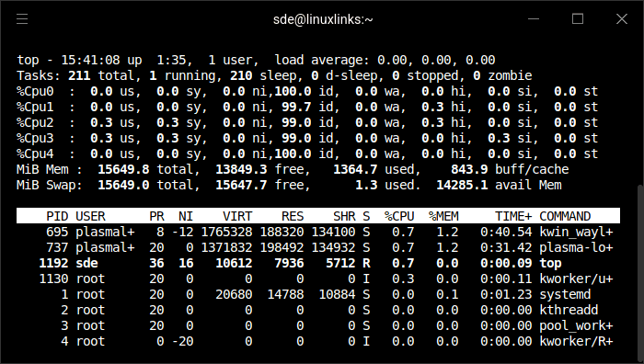Viewport: 644px width, 364px height.
Task: Click the vertical scrollbar on right edge
Action: pos(640,273)
